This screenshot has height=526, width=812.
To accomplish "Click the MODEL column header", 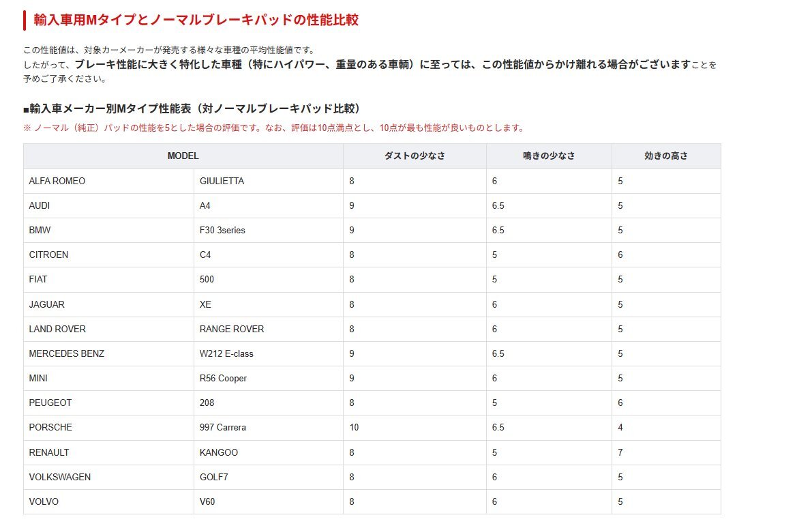I will [x=183, y=156].
